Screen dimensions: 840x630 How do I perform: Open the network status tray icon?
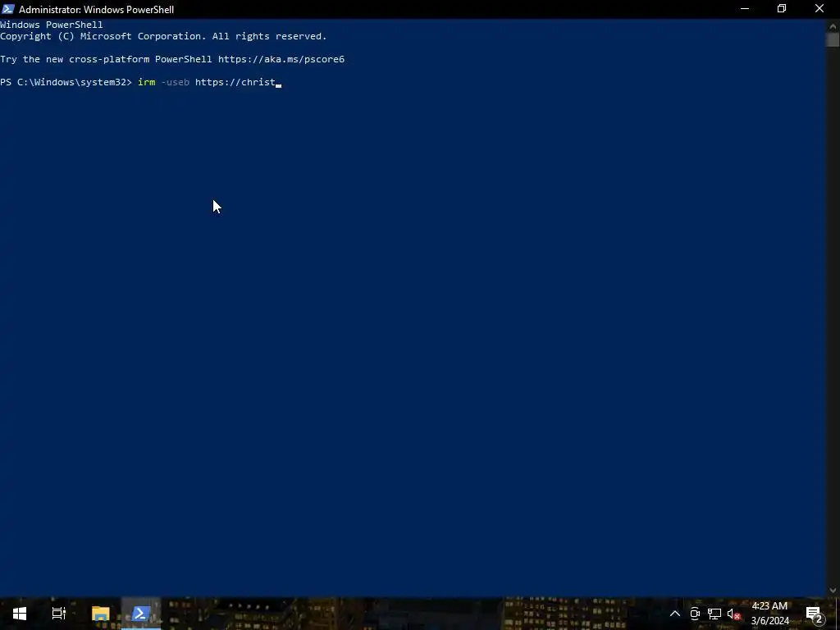[714, 614]
